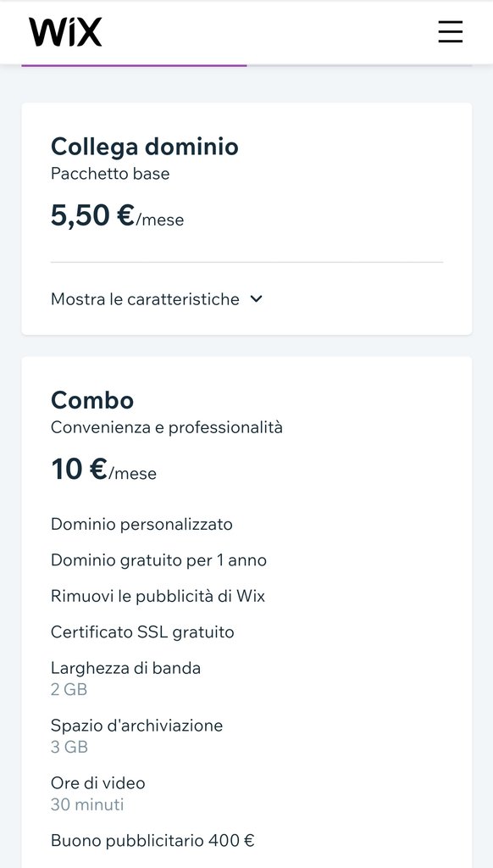
Task: Click Larghezza di banda feature
Action: [125, 668]
